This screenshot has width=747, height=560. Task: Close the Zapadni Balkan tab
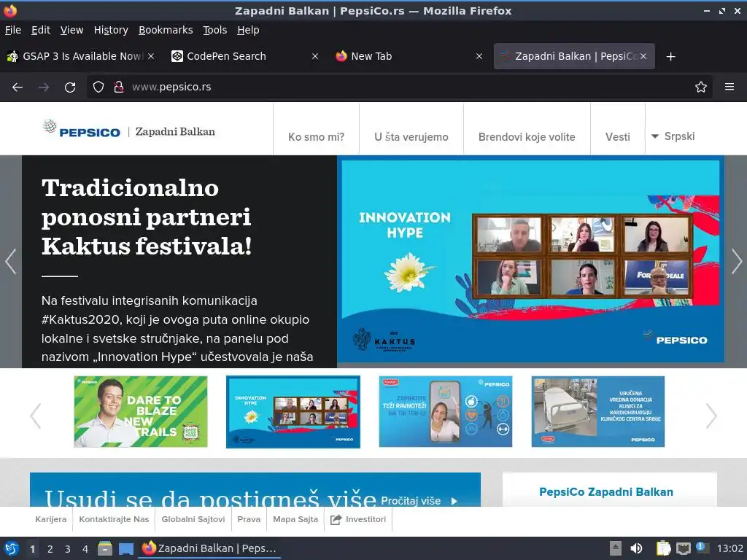643,56
